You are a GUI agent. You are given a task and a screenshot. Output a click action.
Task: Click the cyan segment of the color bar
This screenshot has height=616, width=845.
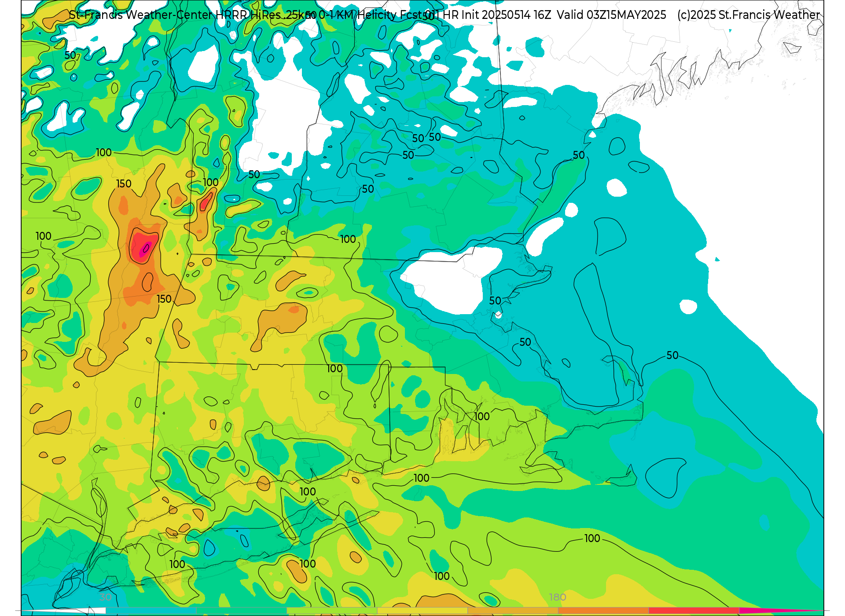(x=151, y=611)
